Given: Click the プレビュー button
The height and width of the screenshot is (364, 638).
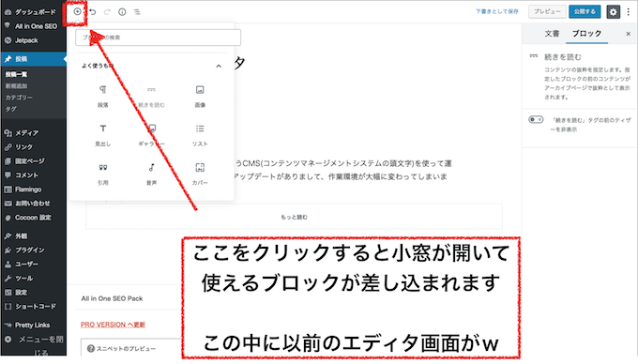Looking at the screenshot, I should (547, 12).
